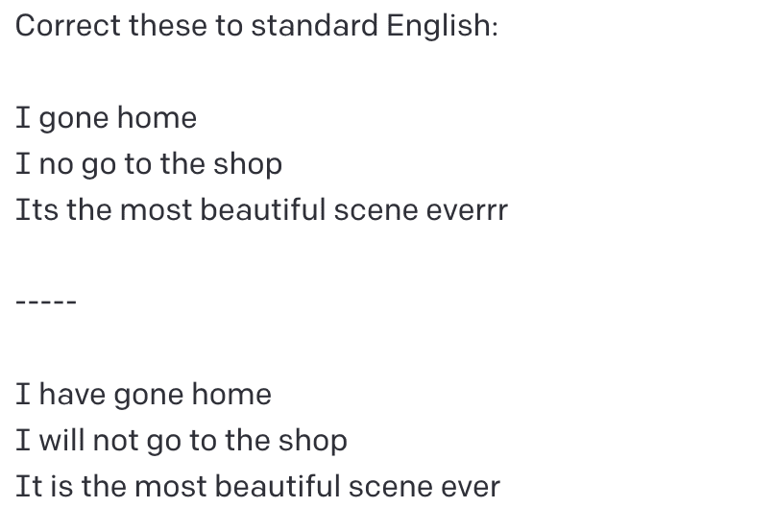Screen dimensions: 776x532
Task: Click the misspelled word 'everrr'
Action: (x=467, y=210)
